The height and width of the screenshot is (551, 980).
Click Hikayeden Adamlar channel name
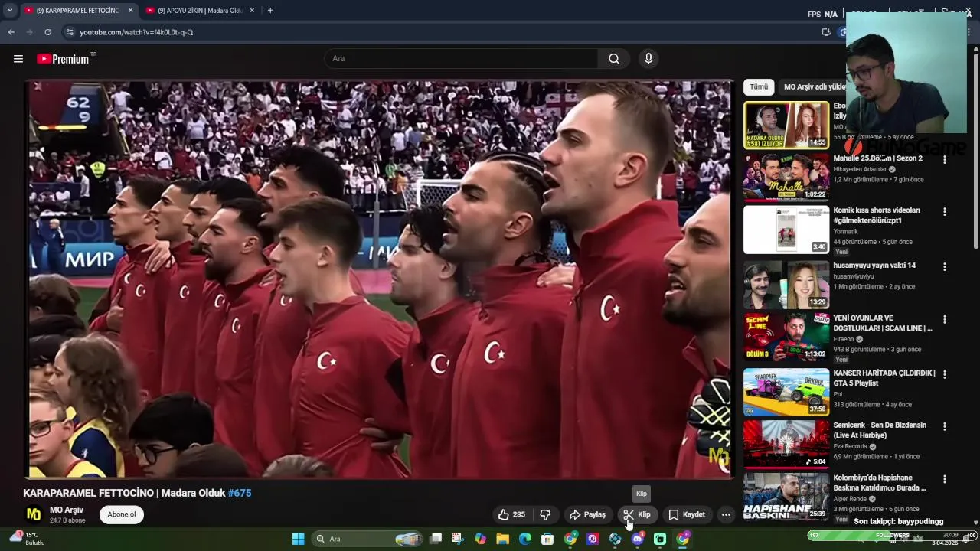click(860, 169)
